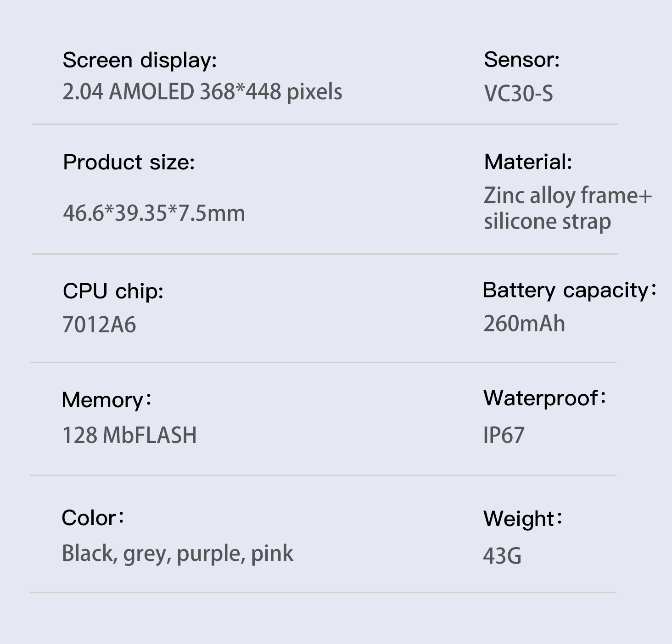Select the IP67 rating text
This screenshot has width=672, height=644.
[x=503, y=435]
